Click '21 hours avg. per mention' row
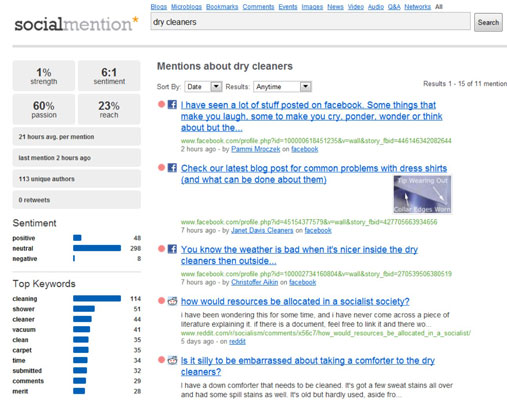This screenshot has width=507, height=400. tap(77, 137)
